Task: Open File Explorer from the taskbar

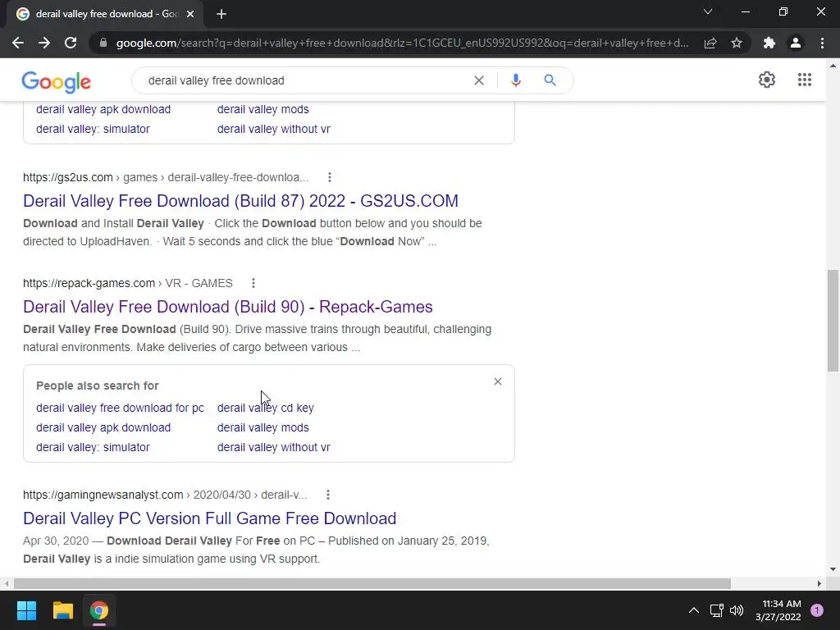Action: pos(62,610)
